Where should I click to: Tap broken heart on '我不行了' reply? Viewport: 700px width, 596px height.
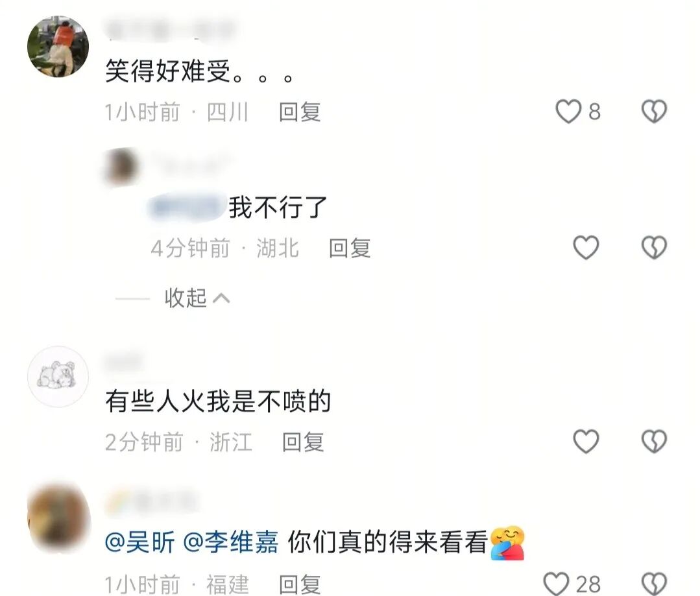click(654, 247)
